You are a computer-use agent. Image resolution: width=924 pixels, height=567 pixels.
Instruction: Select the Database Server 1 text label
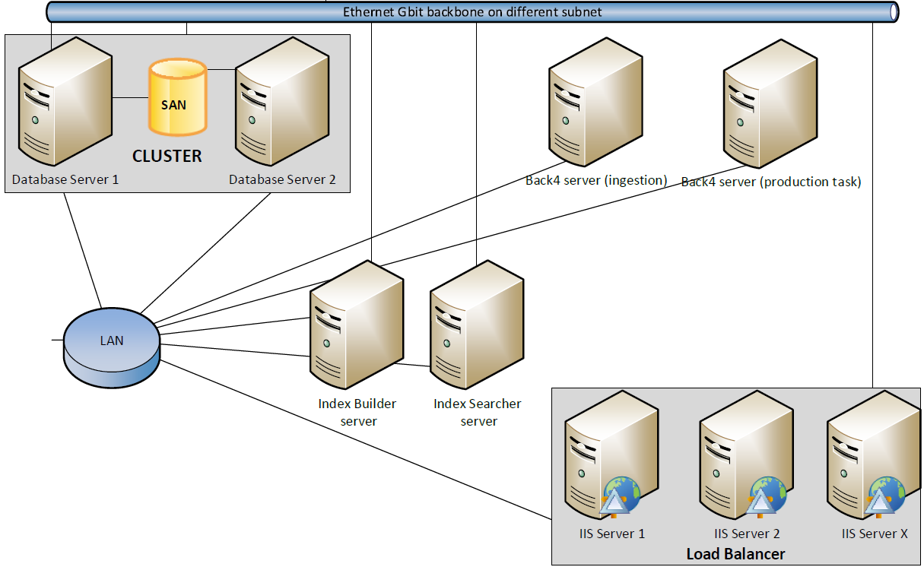pyautogui.click(x=65, y=180)
